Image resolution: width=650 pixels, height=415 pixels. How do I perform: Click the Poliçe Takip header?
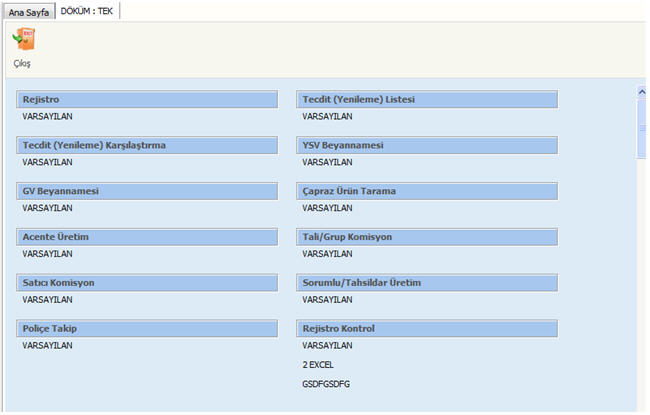pyautogui.click(x=147, y=329)
